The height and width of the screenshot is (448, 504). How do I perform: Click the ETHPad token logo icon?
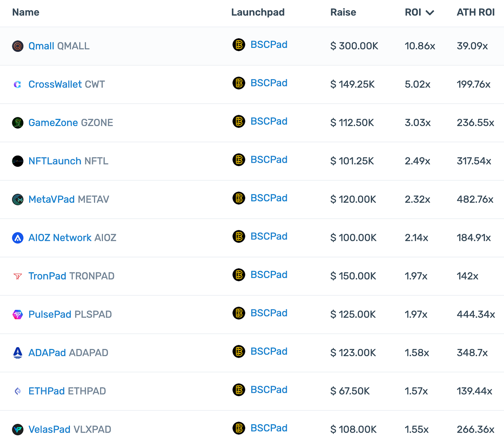(18, 391)
